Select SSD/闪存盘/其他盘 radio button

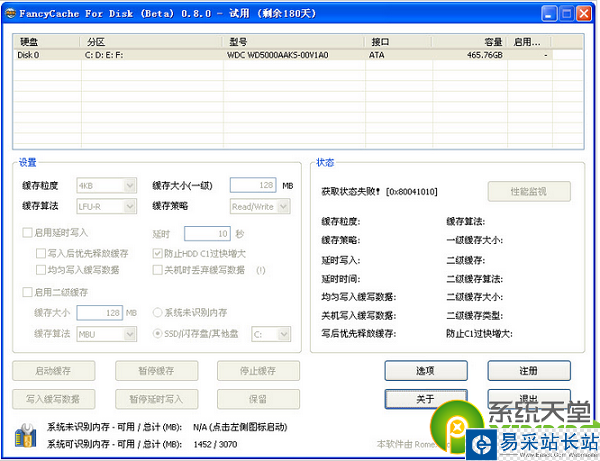pos(157,334)
